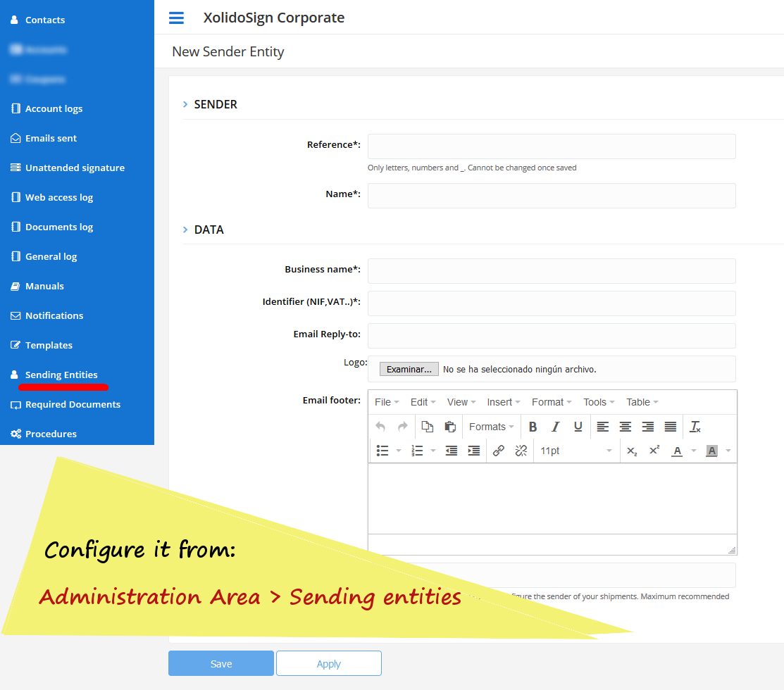Open the Tools menu in the editor
This screenshot has width=784, height=690.
tap(599, 402)
